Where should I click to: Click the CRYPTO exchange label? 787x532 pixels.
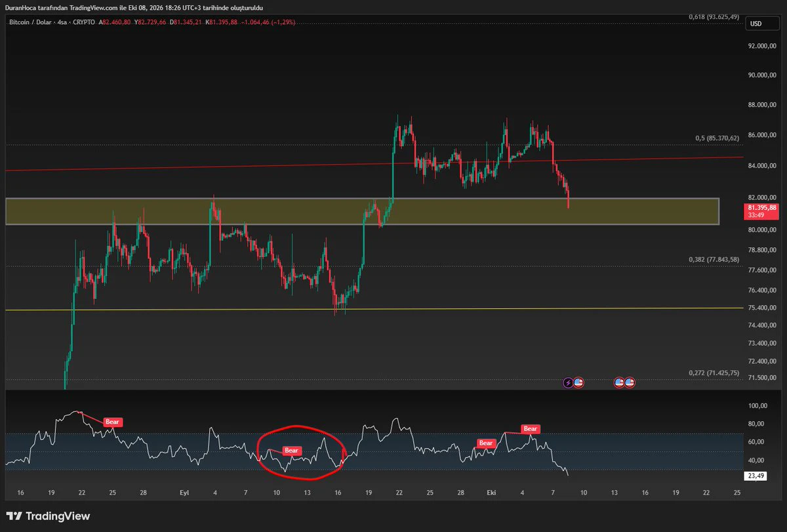(84, 22)
